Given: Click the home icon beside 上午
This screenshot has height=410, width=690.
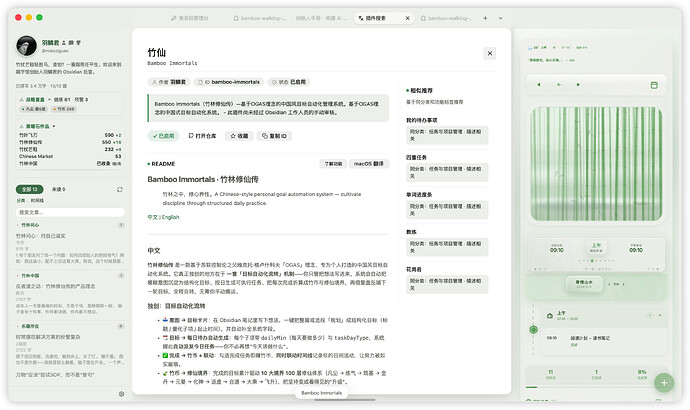Looking at the screenshot, I should pos(550,315).
